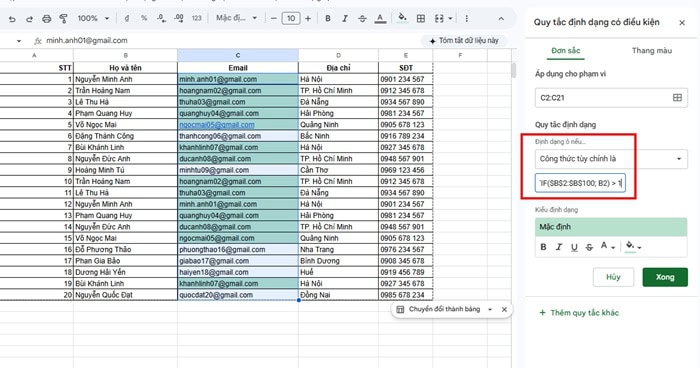Select the column C header
The height and width of the screenshot is (368, 700).
[x=238, y=55]
